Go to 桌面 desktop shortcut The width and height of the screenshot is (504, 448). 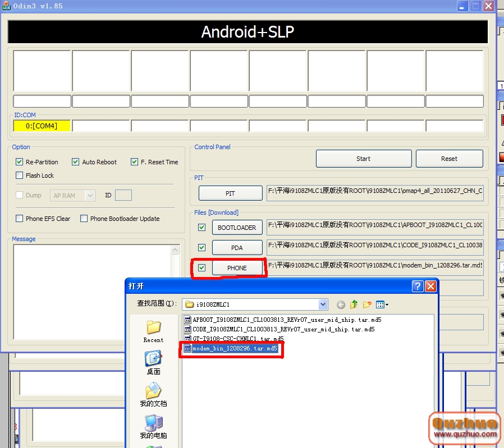point(153,363)
